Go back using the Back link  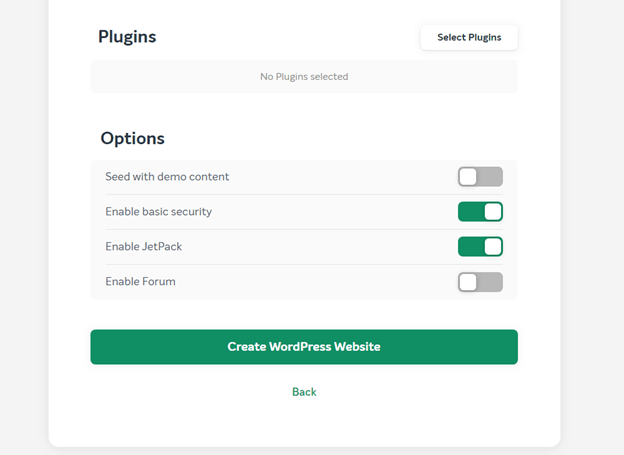pos(304,392)
